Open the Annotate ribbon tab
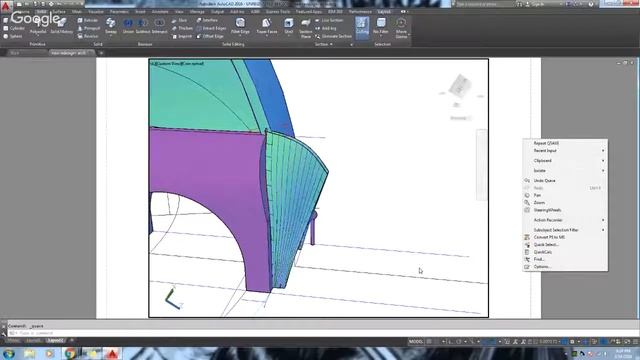Image resolution: width=640 pixels, height=360 pixels. coord(160,12)
